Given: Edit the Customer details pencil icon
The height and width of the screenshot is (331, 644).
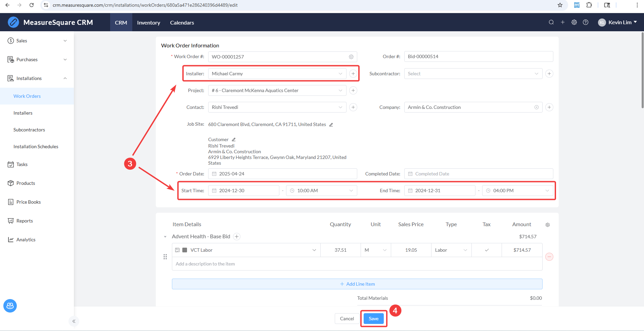Looking at the screenshot, I should click(234, 139).
